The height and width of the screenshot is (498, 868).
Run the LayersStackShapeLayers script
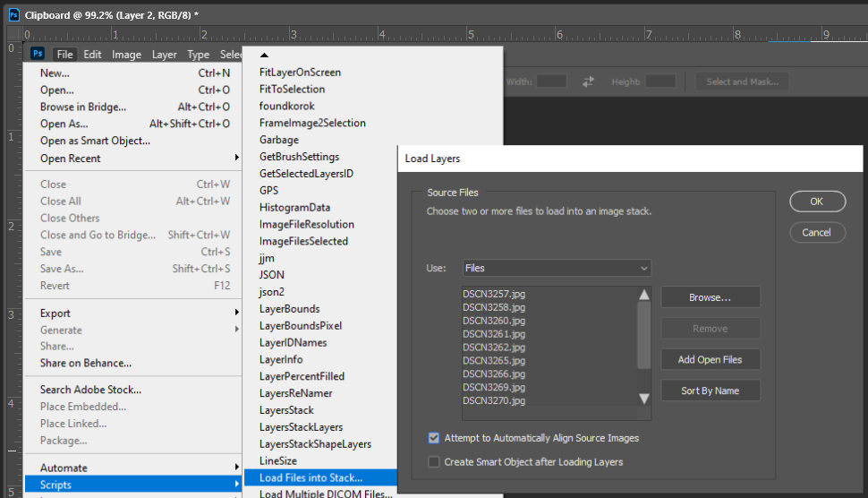[x=316, y=443]
